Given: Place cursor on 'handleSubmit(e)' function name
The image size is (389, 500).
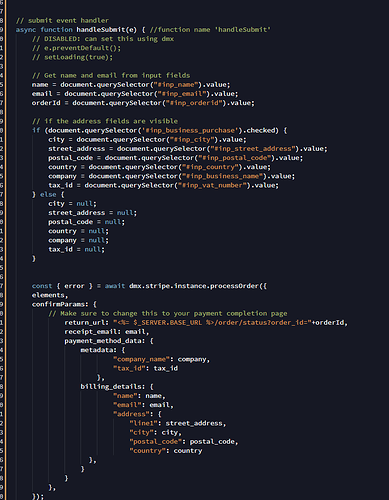Looking at the screenshot, I should click(106, 30).
